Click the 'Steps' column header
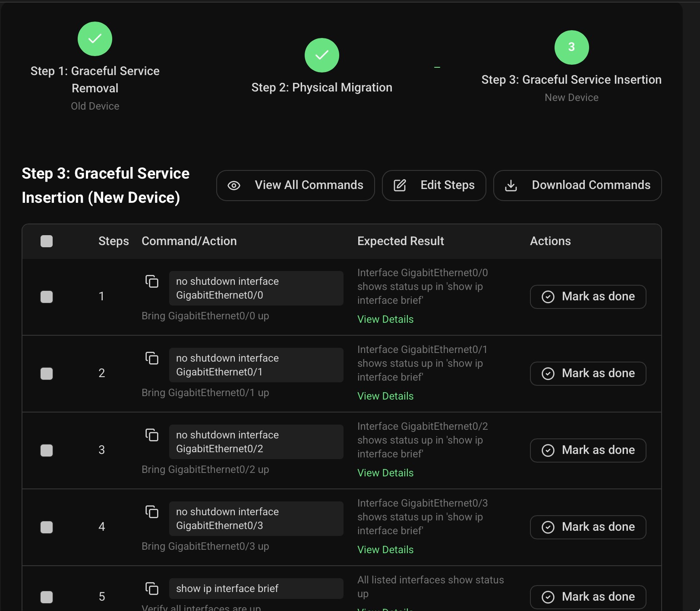Viewport: 700px width, 611px height. [x=114, y=241]
